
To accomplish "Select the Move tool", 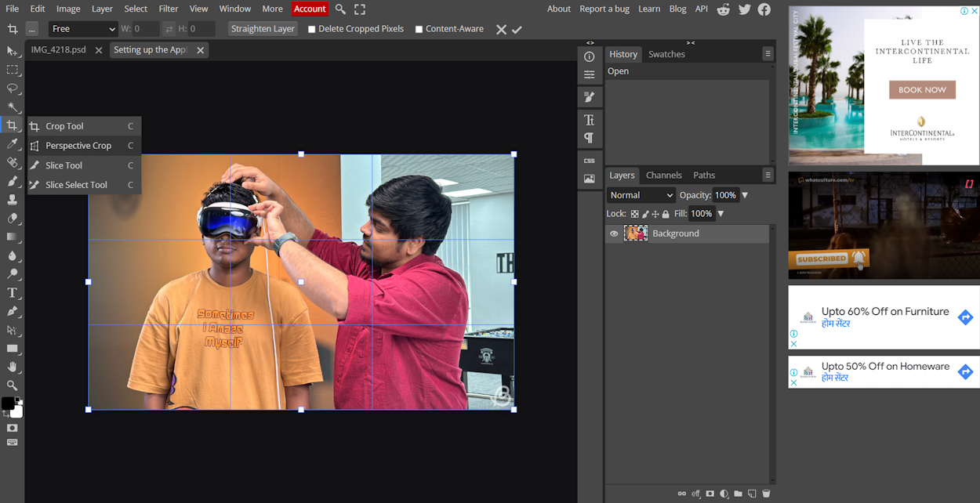I will (x=12, y=50).
